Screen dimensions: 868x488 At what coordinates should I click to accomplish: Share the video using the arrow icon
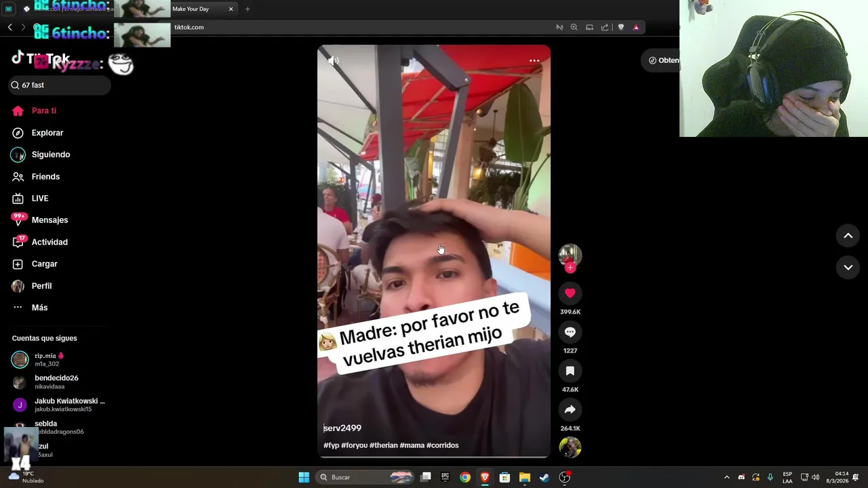coord(570,409)
